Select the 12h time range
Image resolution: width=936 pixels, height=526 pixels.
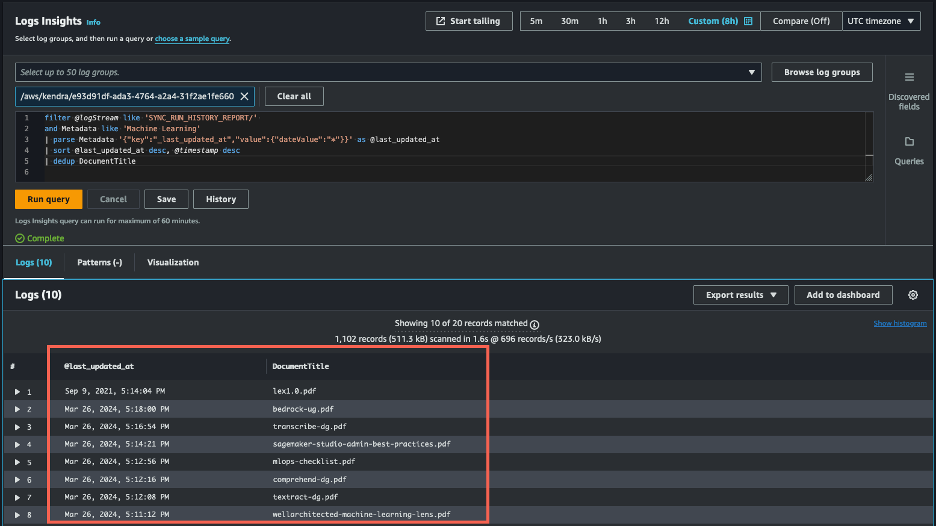pos(662,21)
